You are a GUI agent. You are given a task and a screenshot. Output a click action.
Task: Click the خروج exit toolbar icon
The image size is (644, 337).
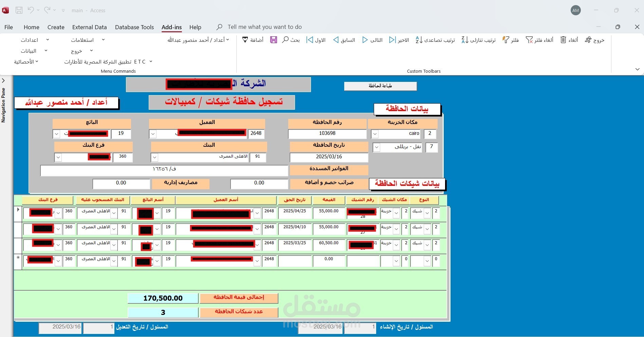[588, 40]
